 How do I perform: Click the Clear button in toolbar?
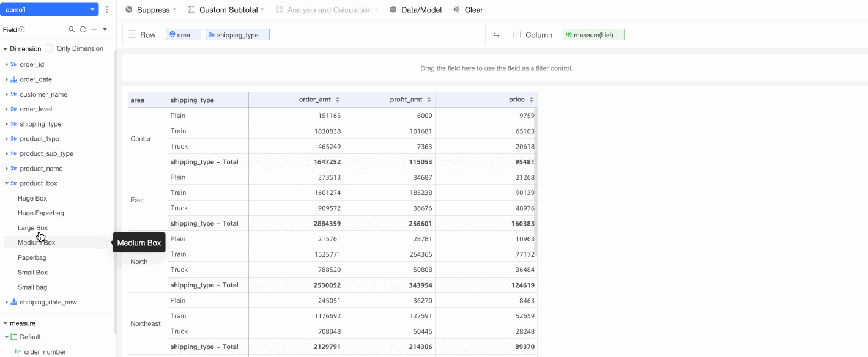[x=468, y=10]
